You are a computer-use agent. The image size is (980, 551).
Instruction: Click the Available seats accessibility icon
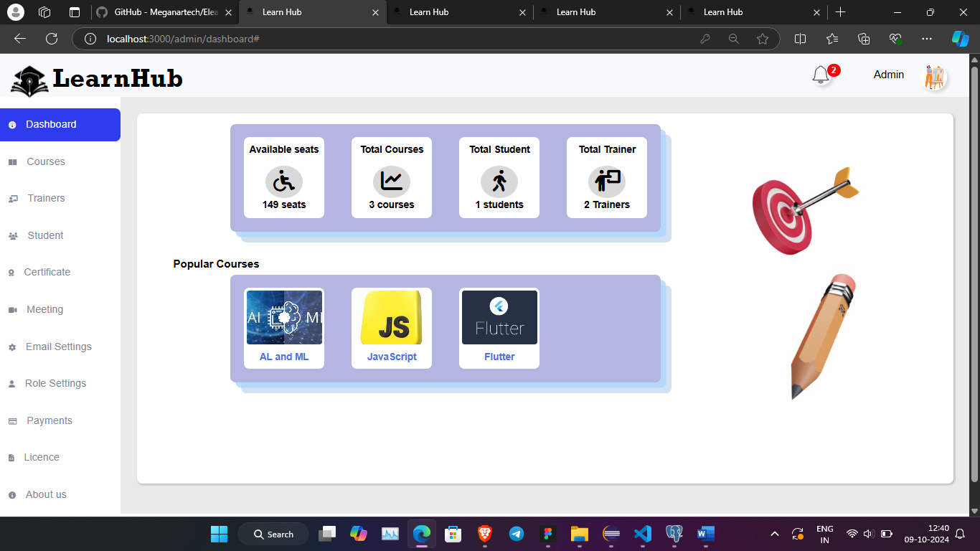click(x=283, y=182)
